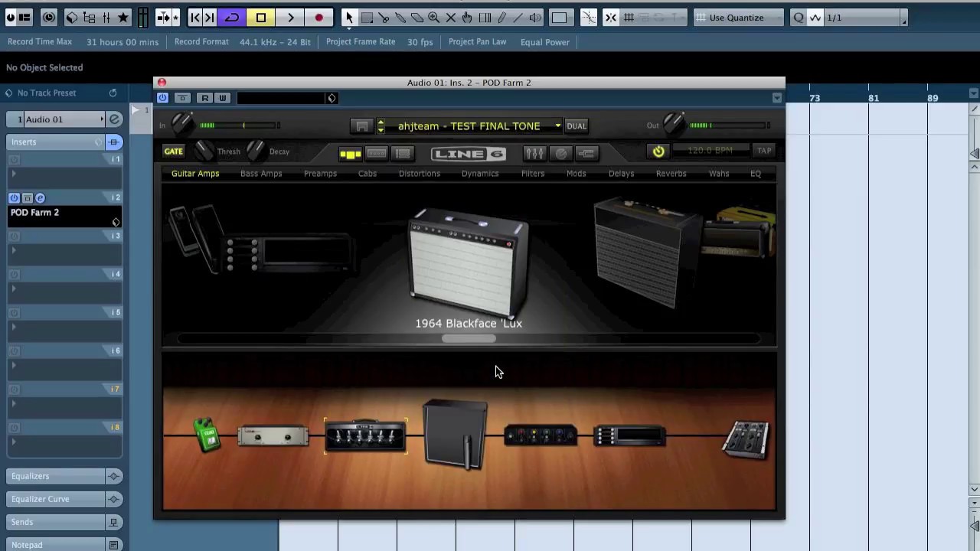
Task: Click the Show Inspector toolbar icon
Action: (24, 18)
